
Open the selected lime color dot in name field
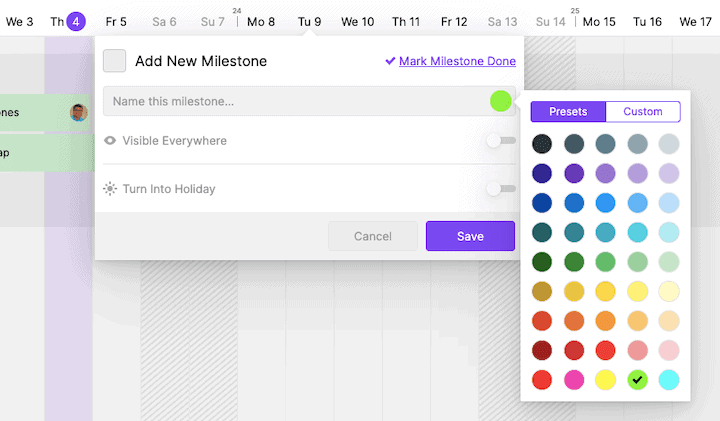coord(501,101)
